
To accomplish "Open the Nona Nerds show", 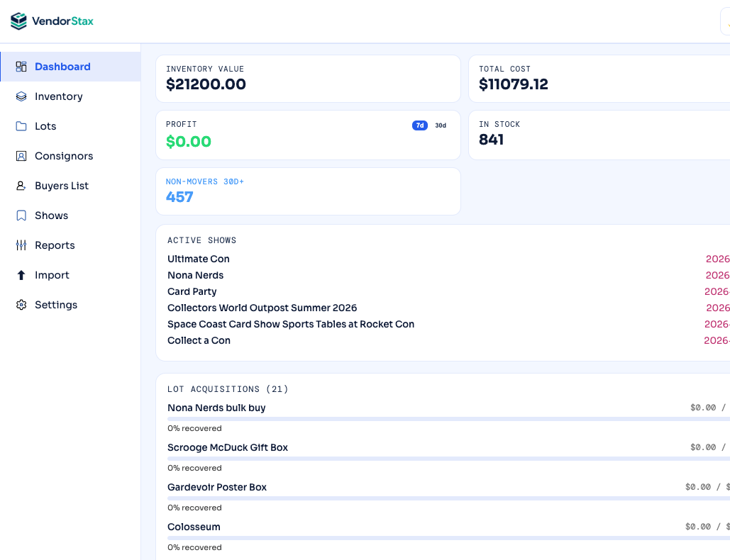I will (x=196, y=275).
